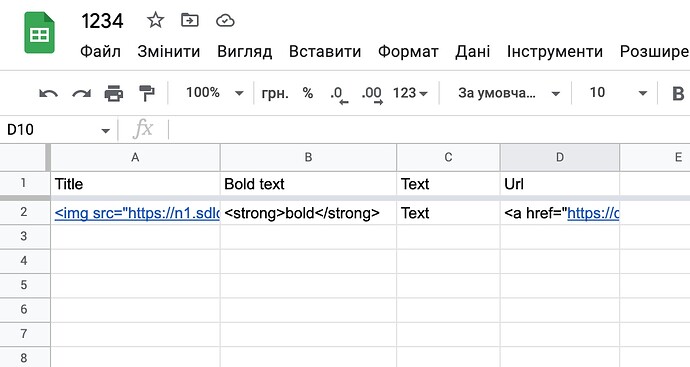Select Text cell in row 2
Image resolution: width=690 pixels, height=367 pixels.
point(448,213)
